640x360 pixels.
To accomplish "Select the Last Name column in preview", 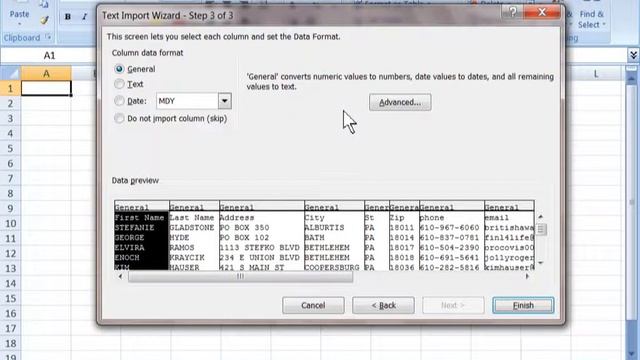I will point(191,218).
